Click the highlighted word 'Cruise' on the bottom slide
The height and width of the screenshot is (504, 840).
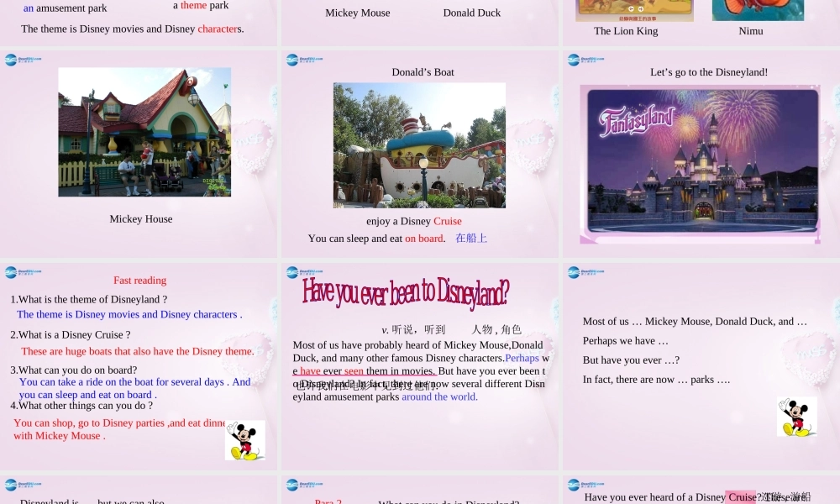tap(741, 496)
